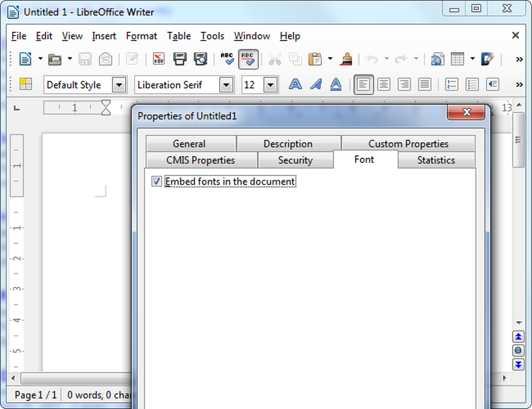
Task: Open the New document dropdown arrow
Action: [x=40, y=59]
